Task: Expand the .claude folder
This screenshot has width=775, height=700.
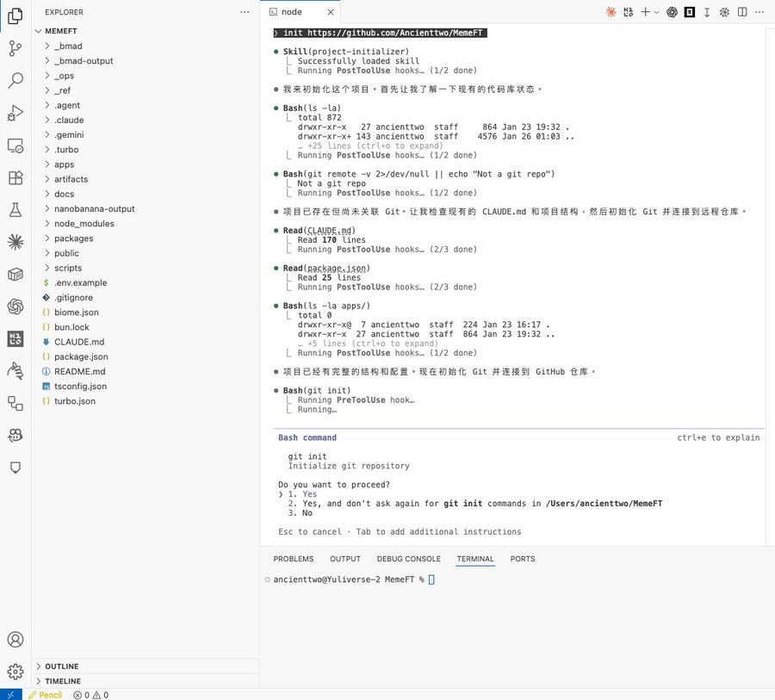Action: tap(146, 121)
